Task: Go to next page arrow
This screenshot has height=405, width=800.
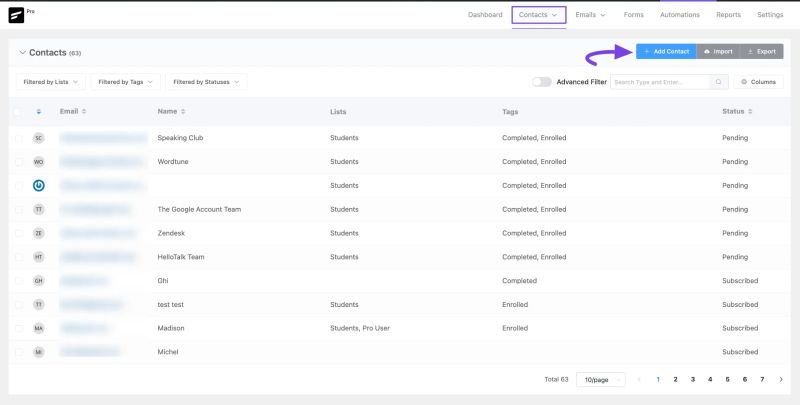Action: 781,379
